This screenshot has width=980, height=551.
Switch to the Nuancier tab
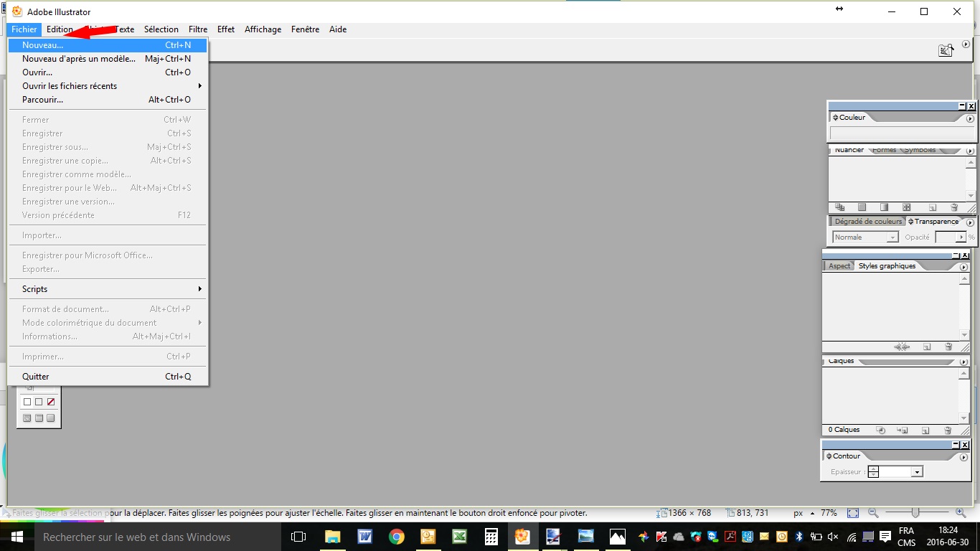click(849, 150)
